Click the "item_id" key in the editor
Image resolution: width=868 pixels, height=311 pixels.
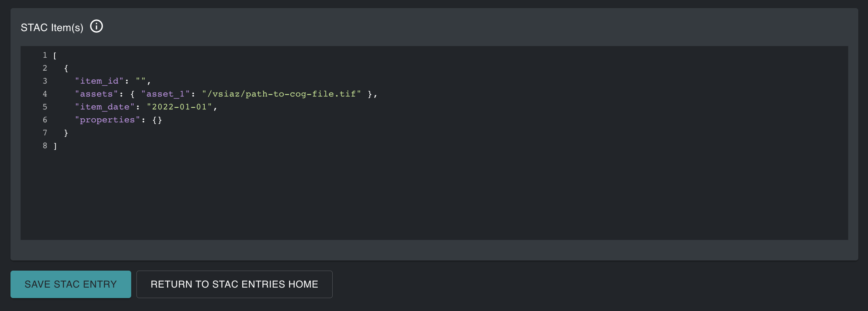point(99,81)
